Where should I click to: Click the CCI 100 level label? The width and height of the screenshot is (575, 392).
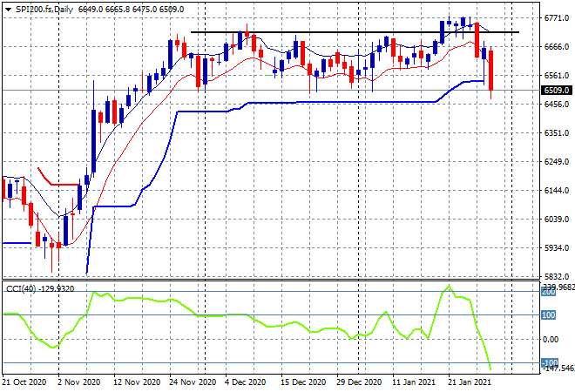coord(549,315)
